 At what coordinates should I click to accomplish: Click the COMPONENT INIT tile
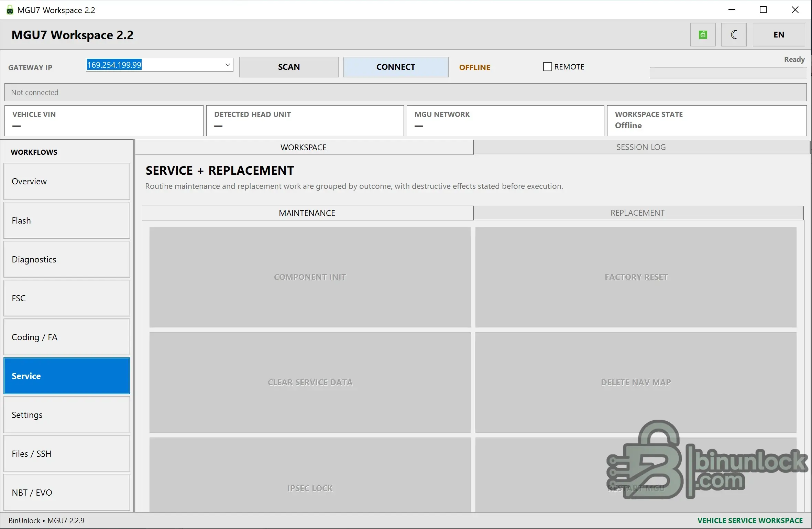click(310, 277)
